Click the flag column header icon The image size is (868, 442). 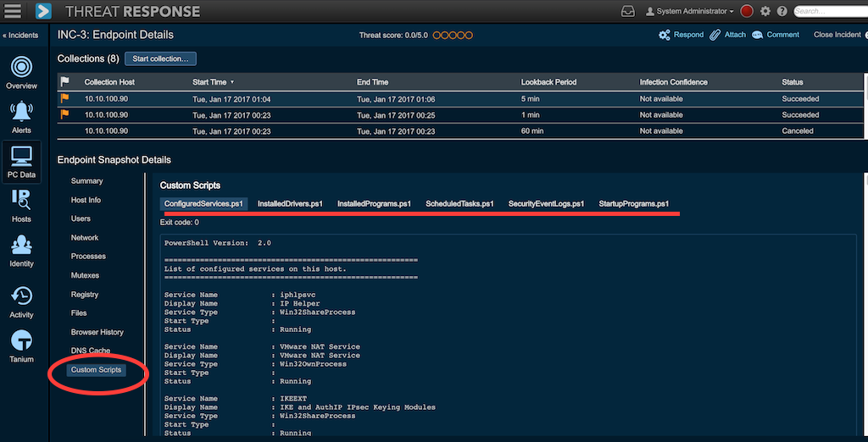pos(64,82)
